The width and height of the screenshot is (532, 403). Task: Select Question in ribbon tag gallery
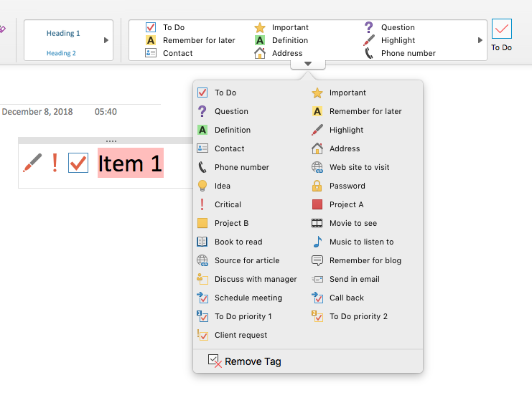390,27
